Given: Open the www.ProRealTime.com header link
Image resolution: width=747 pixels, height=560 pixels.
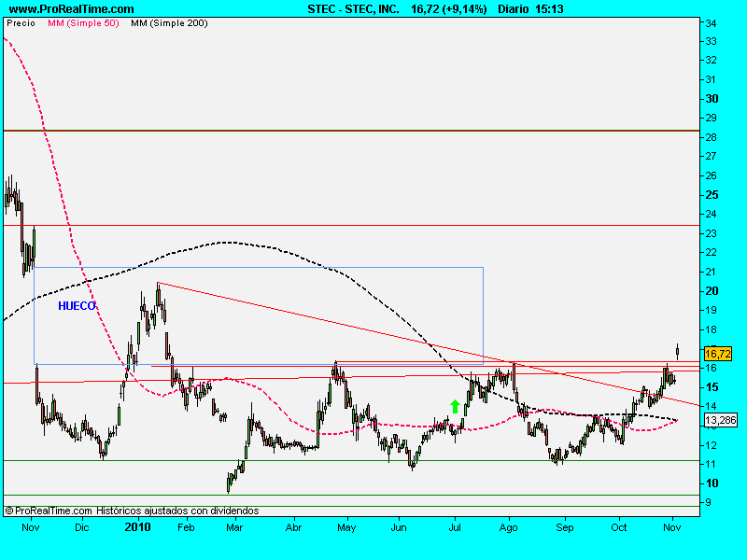Looking at the screenshot, I should coord(72,9).
